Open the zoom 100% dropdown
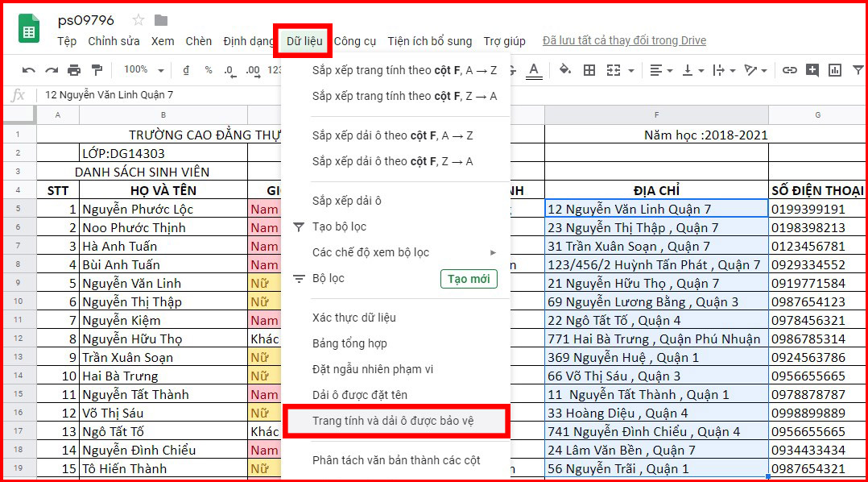868x482 pixels. point(144,70)
